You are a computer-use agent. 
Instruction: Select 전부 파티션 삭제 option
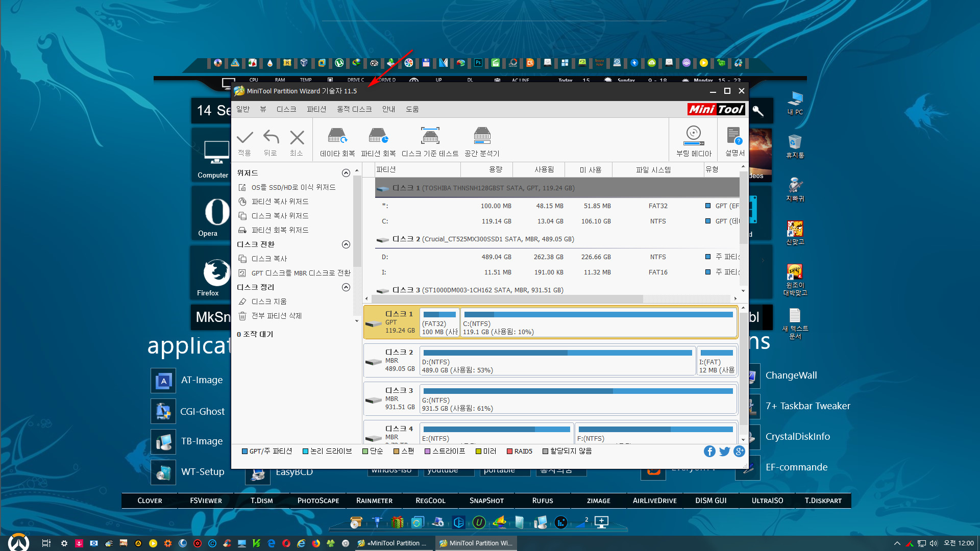[276, 316]
